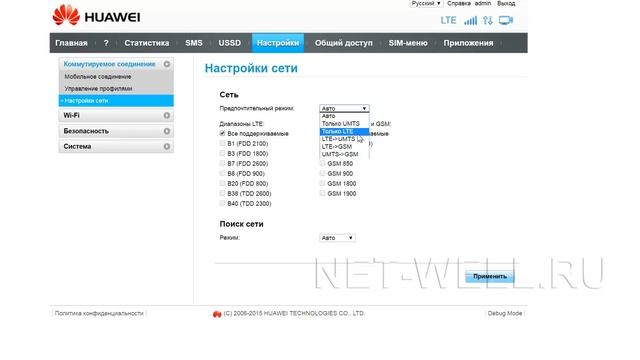The width and height of the screenshot is (640, 360).
Task: Open the SIM-меню tab
Action: click(408, 43)
